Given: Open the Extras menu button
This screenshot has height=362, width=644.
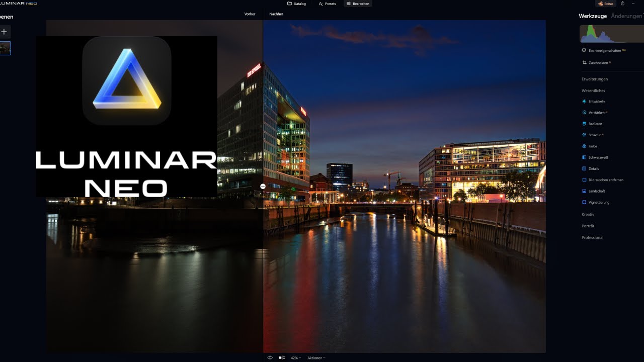Looking at the screenshot, I should [606, 4].
